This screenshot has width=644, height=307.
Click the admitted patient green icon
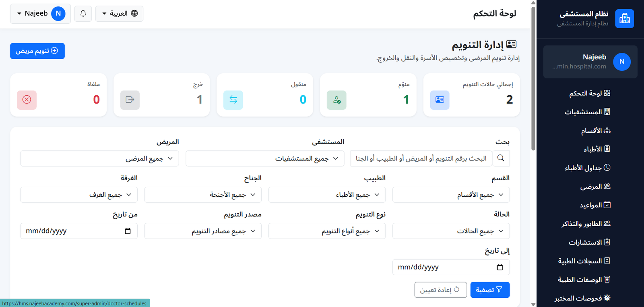pyautogui.click(x=336, y=100)
